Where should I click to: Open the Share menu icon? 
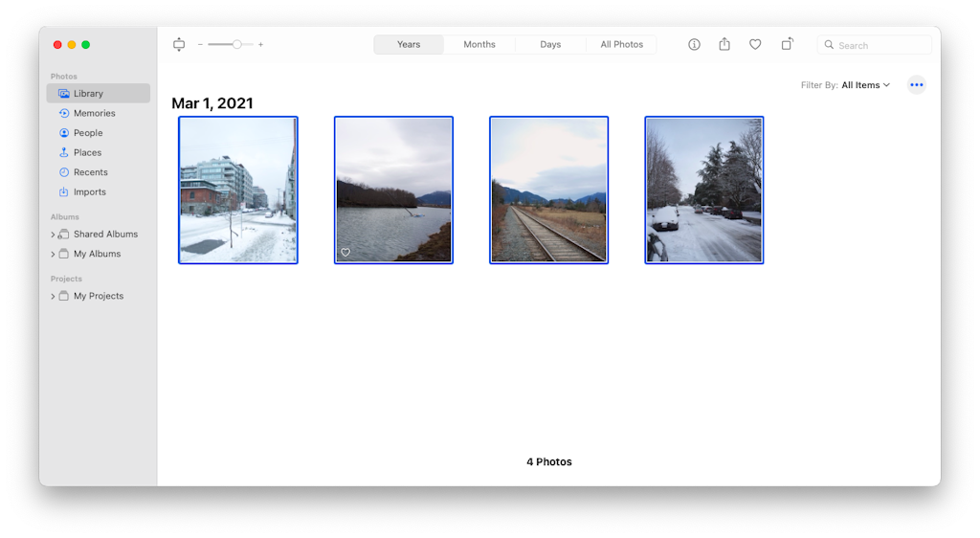[724, 45]
